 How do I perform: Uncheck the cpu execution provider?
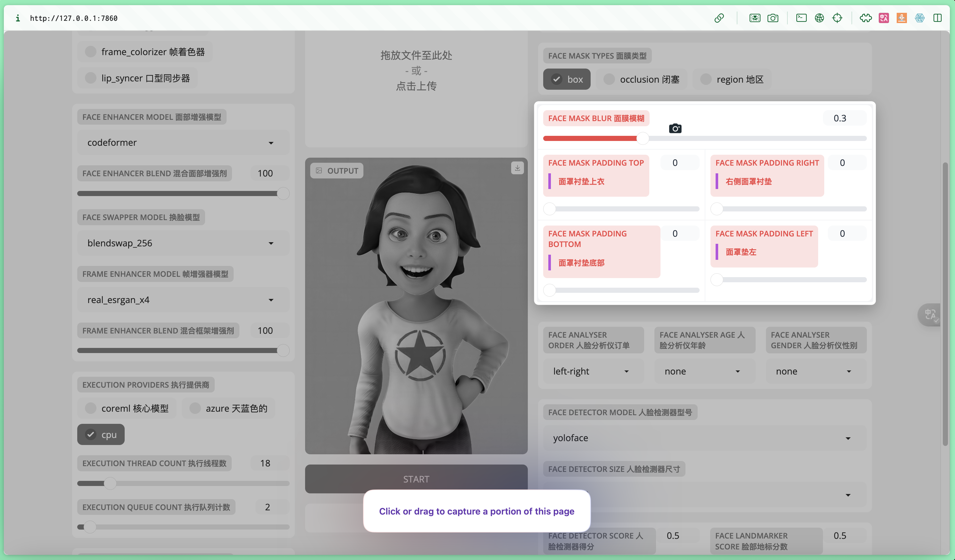[x=101, y=434]
